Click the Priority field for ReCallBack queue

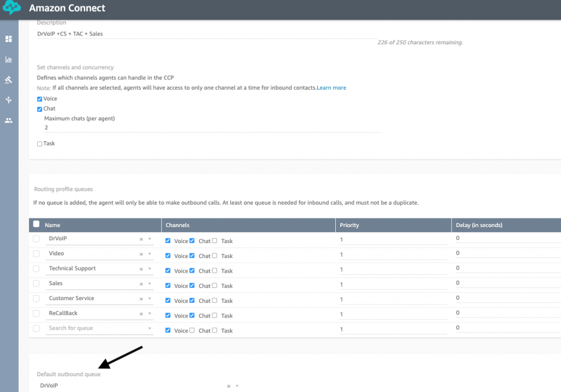click(x=393, y=314)
